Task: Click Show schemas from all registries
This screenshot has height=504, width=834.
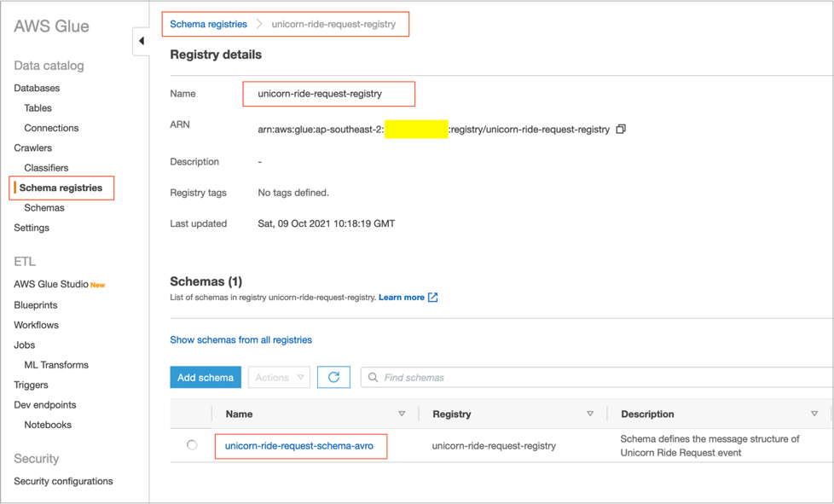Action: [241, 339]
